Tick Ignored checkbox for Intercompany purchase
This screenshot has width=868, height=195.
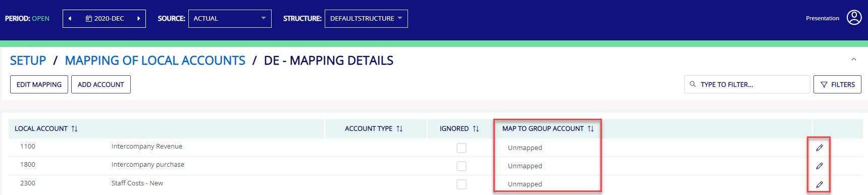coord(462,166)
